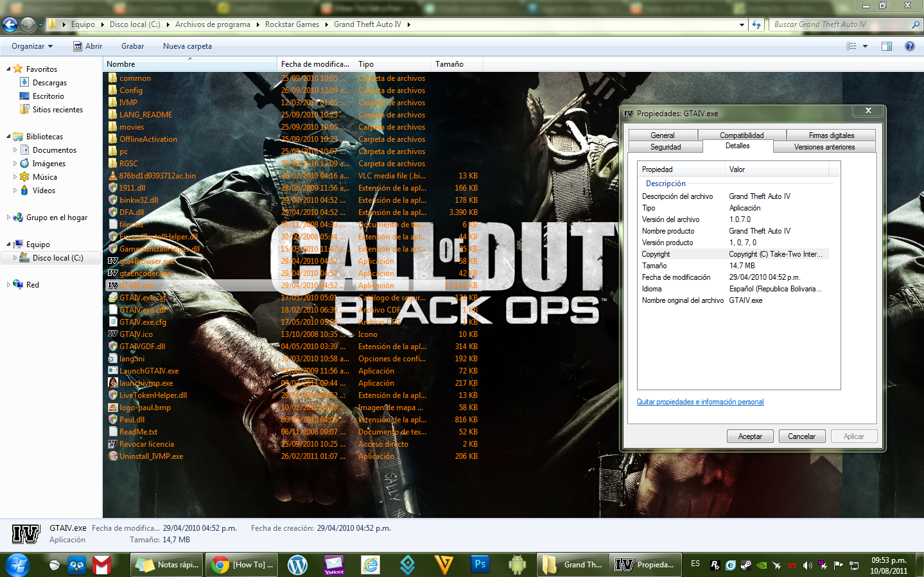Screen dimensions: 924x577
Task: Click the volume speaker icon in system tray
Action: 807,565
